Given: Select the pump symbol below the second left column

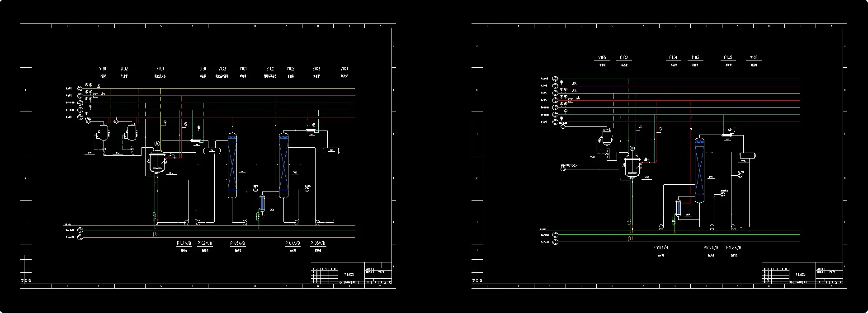Looking at the screenshot, I should tap(296, 222).
